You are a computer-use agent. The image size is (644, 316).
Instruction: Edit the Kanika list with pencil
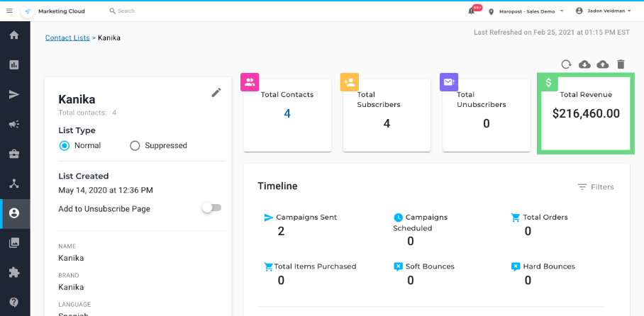point(216,93)
